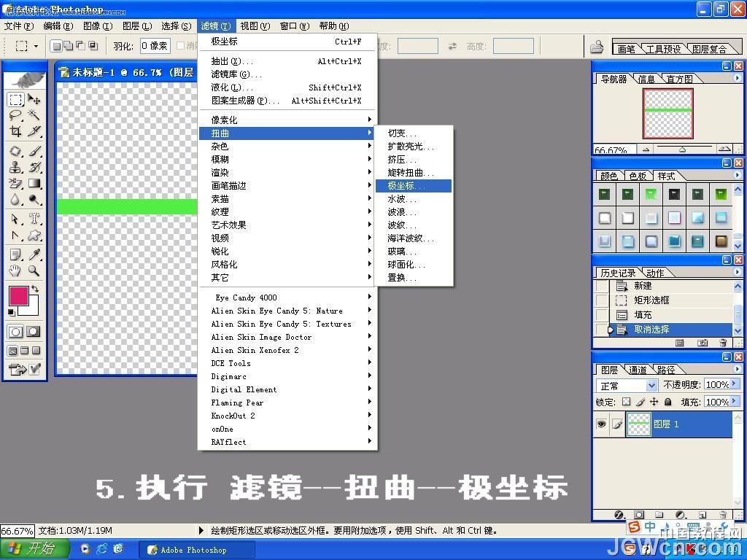Click the foreground color swatch
Viewport: 747px width, 560px height.
(18, 296)
